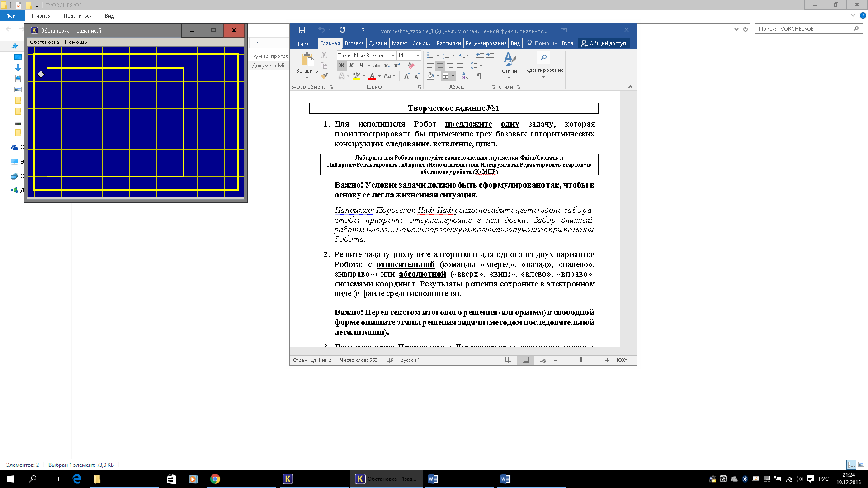Switch to the Вставка ribbon tab

tap(354, 43)
